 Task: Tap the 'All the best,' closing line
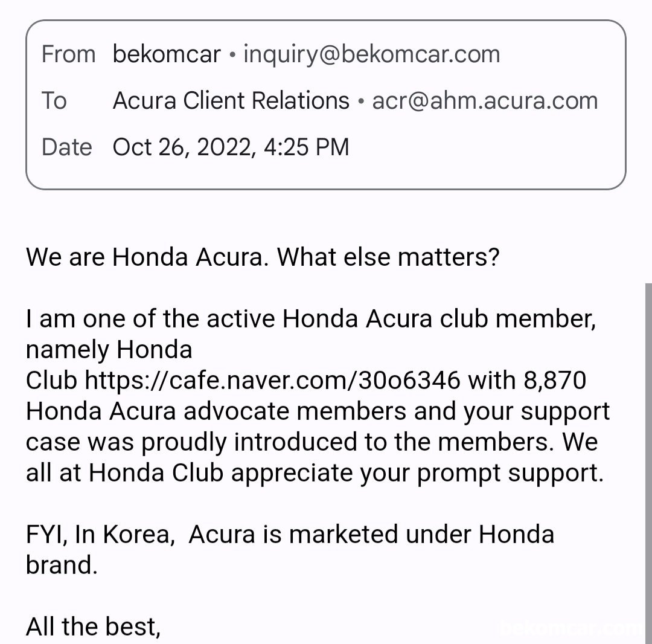pyautogui.click(x=93, y=626)
